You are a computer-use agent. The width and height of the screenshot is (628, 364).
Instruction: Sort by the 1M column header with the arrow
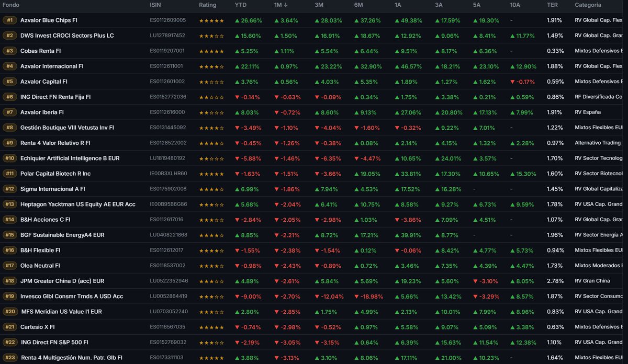(280, 5)
